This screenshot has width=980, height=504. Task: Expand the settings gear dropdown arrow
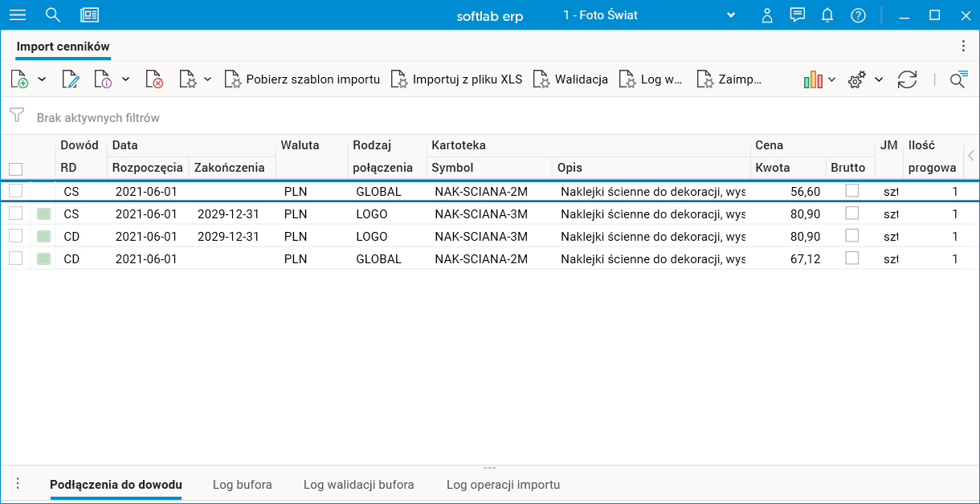tap(879, 79)
